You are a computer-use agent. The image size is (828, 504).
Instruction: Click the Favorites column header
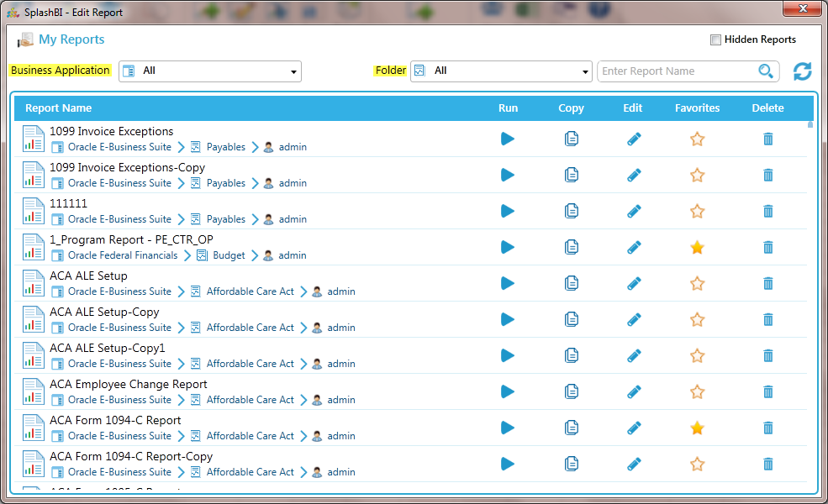697,108
